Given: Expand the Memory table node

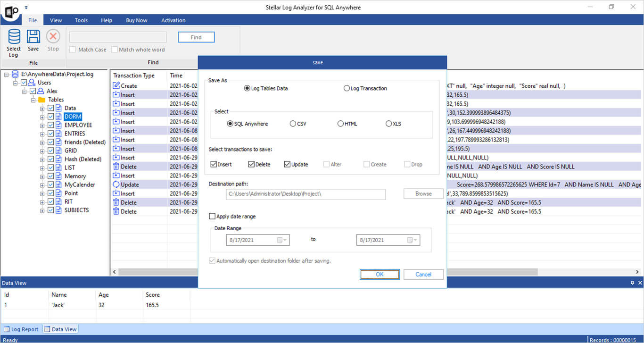Looking at the screenshot, I should [x=42, y=176].
